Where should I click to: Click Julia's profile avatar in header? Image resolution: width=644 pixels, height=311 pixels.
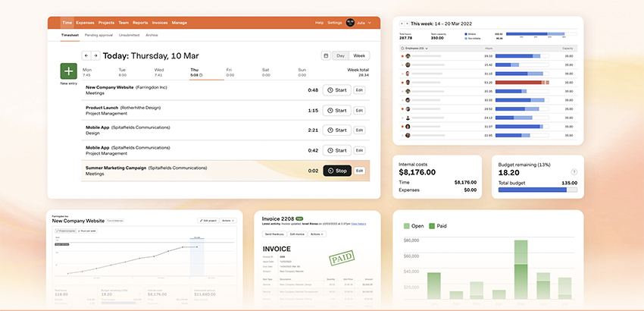pyautogui.click(x=350, y=23)
